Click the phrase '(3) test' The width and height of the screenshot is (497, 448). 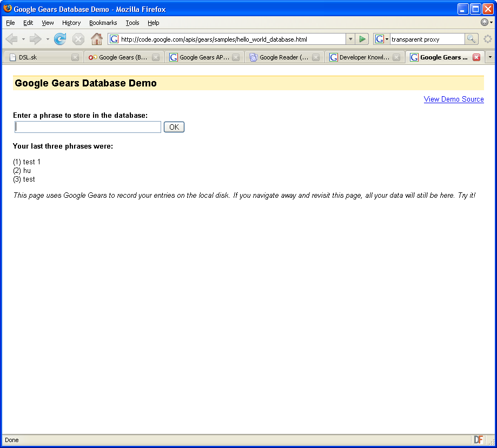(24, 179)
